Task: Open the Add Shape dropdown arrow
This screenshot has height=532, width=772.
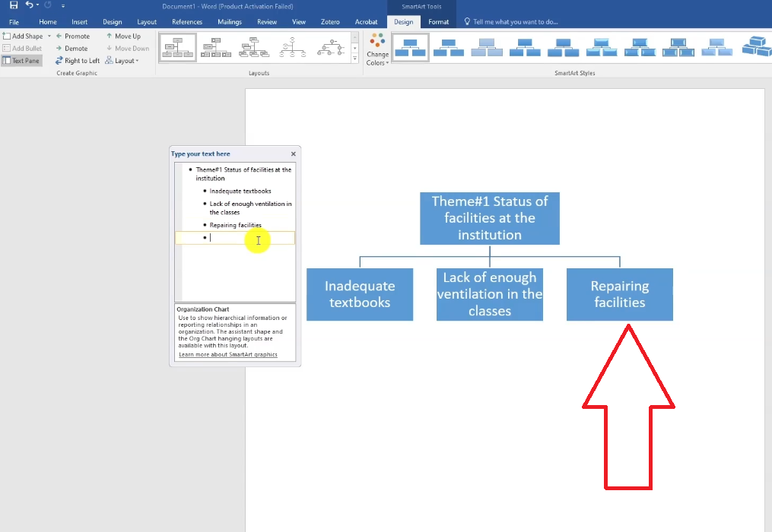Action: point(49,36)
